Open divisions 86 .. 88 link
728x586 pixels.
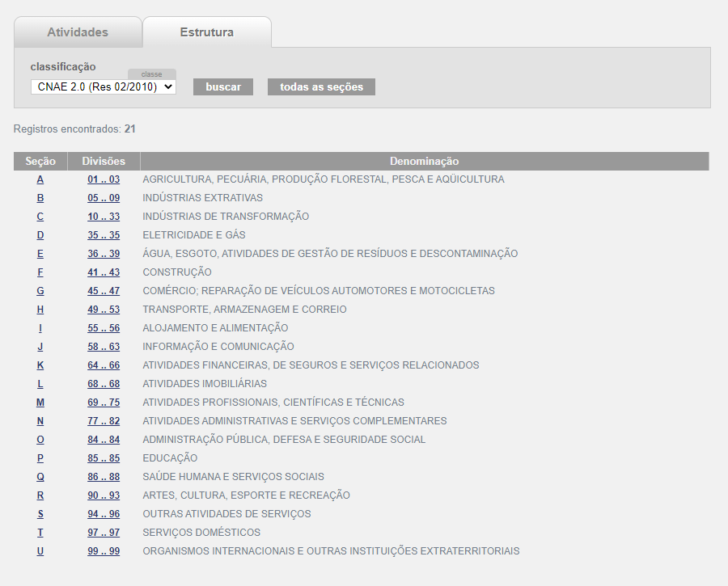click(104, 477)
